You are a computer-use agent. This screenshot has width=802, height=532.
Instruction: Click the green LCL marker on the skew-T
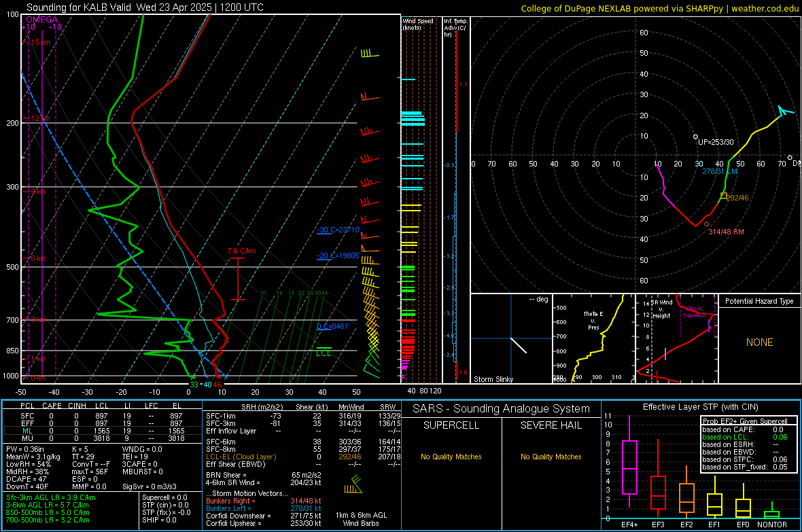(x=324, y=351)
